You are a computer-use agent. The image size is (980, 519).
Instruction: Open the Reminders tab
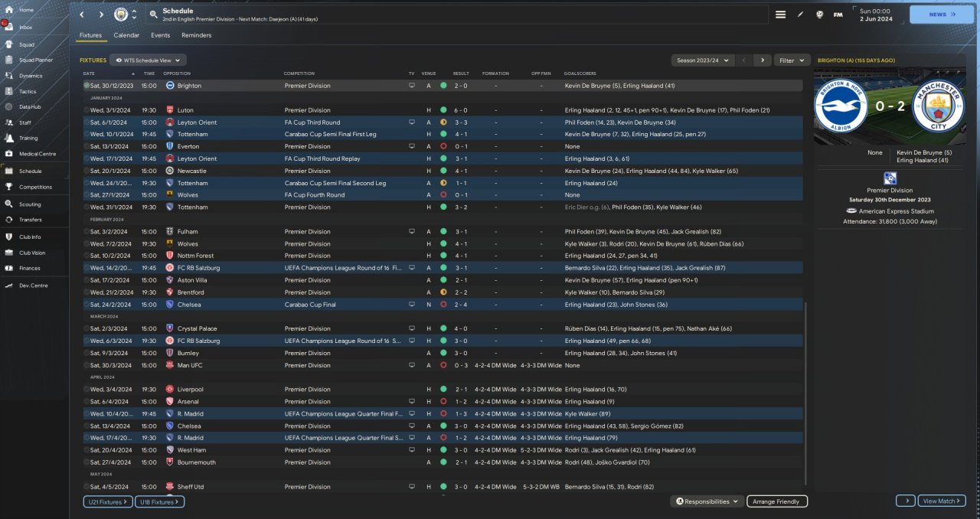click(196, 35)
